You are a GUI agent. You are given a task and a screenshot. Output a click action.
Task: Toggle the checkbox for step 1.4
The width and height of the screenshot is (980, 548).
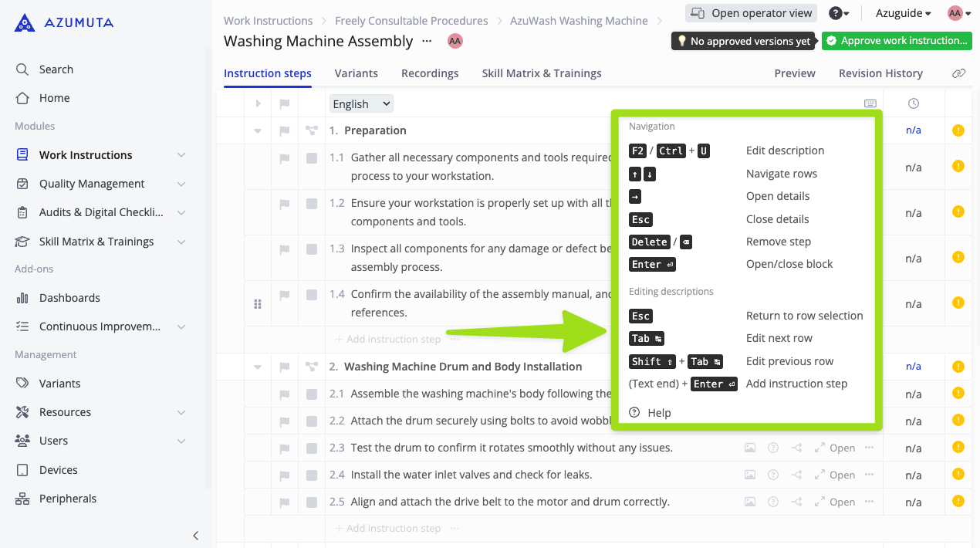coord(312,295)
